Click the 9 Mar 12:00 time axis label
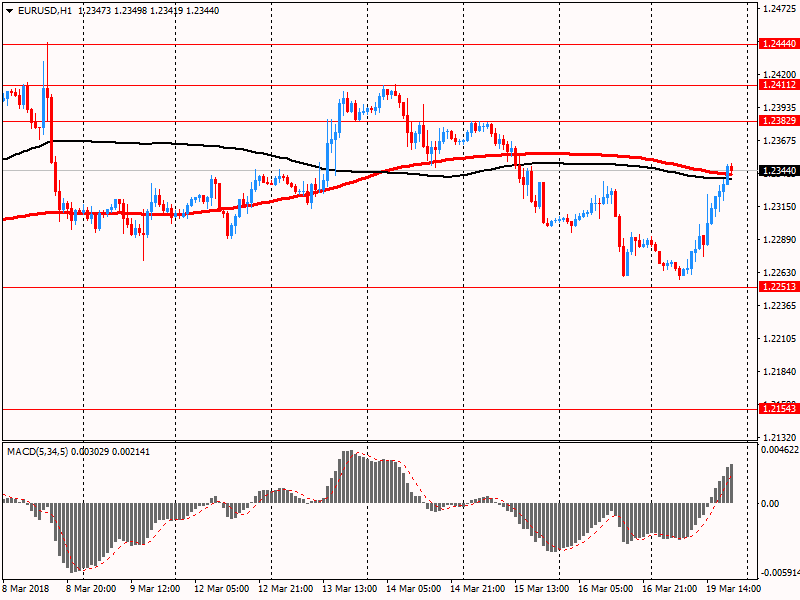Image resolution: width=800 pixels, height=600 pixels. coord(155,588)
